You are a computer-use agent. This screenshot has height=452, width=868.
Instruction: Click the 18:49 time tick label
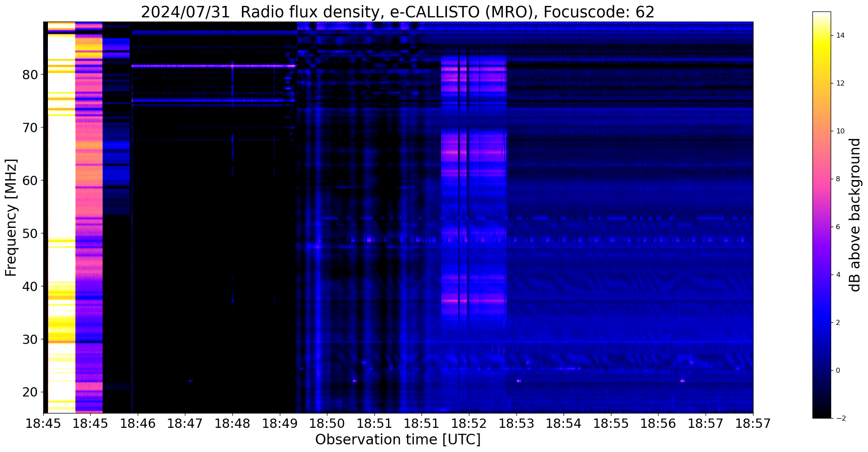[279, 423]
